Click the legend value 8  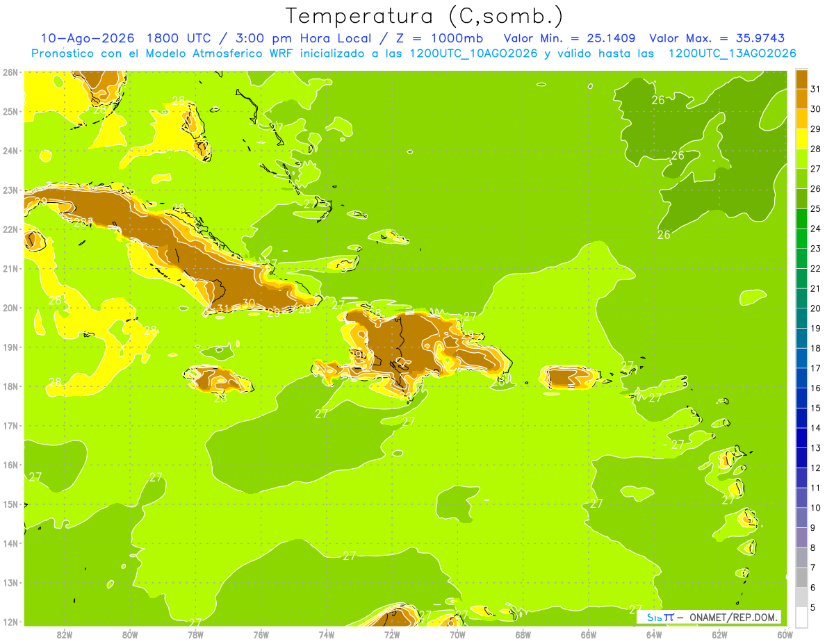[x=813, y=547]
